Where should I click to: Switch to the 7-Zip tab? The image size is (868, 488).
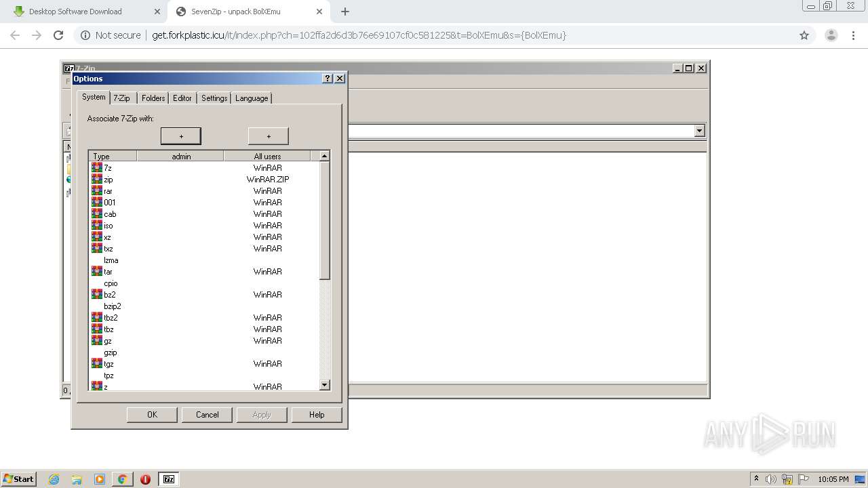(122, 98)
